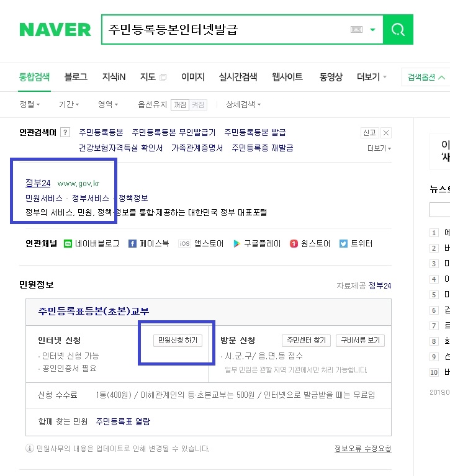Open the 동영상 tab
The height and width of the screenshot is (476, 450).
coord(331,77)
